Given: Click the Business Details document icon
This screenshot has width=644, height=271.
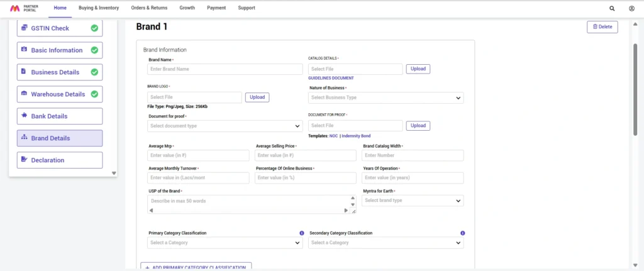Looking at the screenshot, I should [x=24, y=72].
